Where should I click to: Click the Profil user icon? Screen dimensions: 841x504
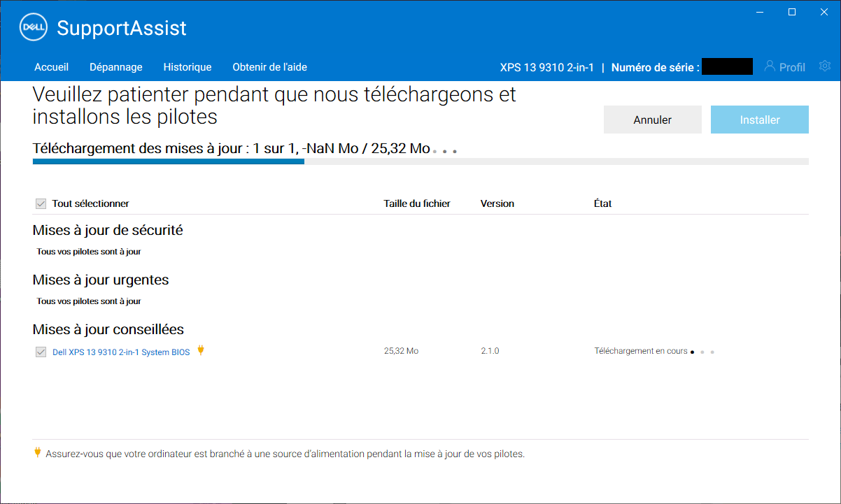click(x=770, y=66)
